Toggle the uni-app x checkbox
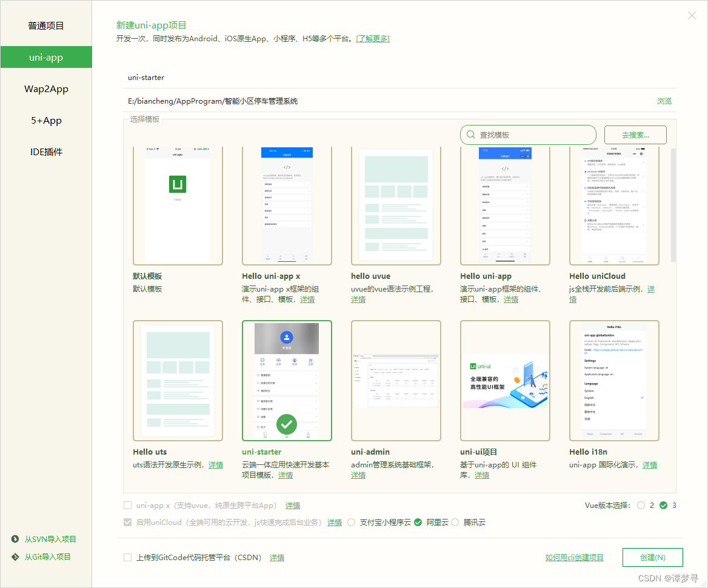The width and height of the screenshot is (708, 588). click(128, 506)
